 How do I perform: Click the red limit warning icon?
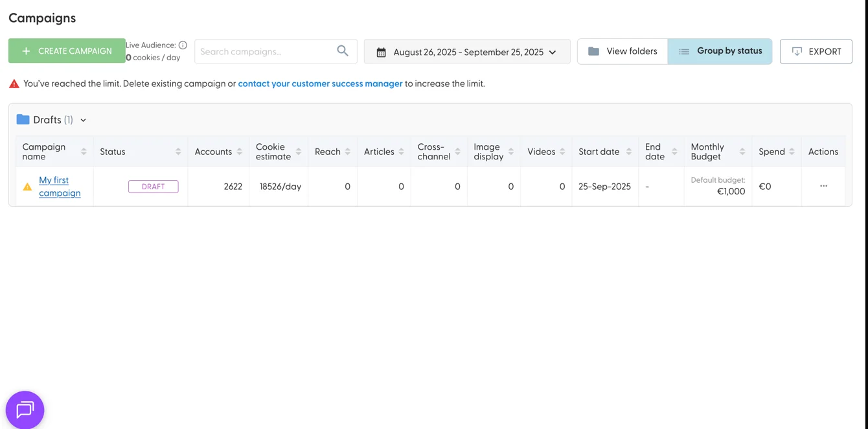pos(14,84)
